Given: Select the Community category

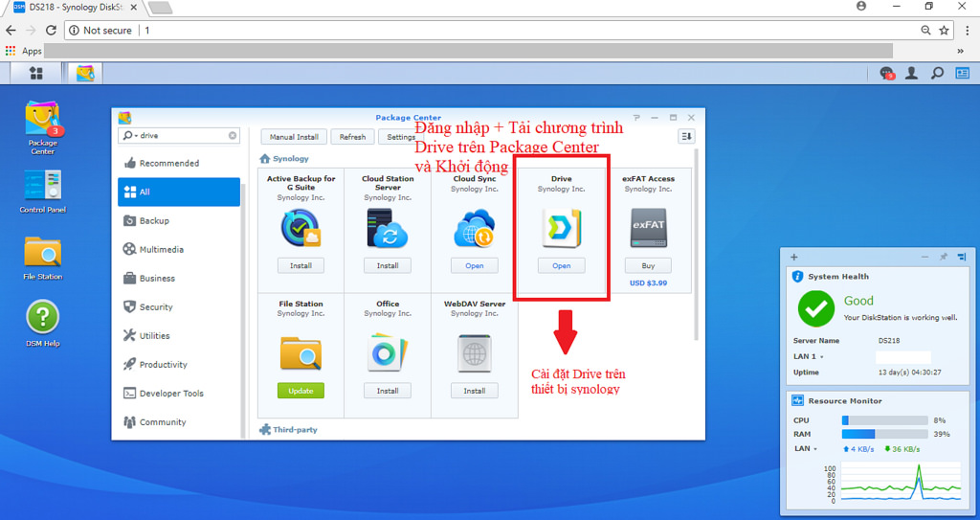Looking at the screenshot, I should pos(179,421).
